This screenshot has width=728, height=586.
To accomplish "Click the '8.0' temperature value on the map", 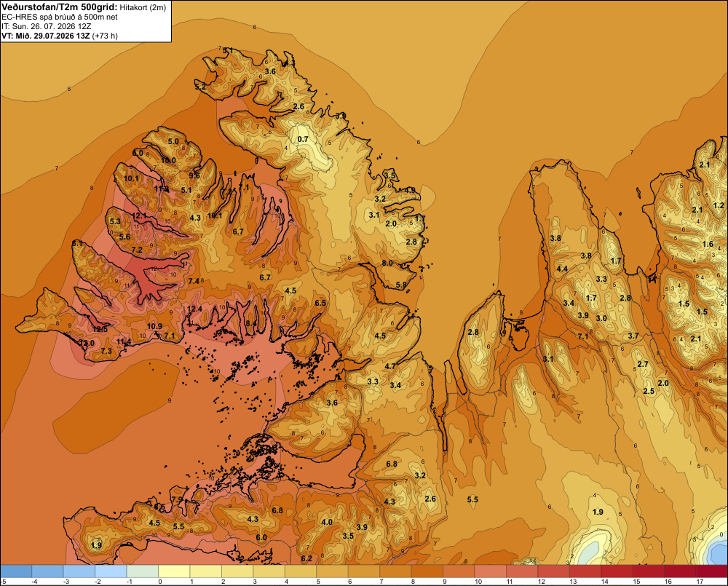I will pyautogui.click(x=387, y=263).
